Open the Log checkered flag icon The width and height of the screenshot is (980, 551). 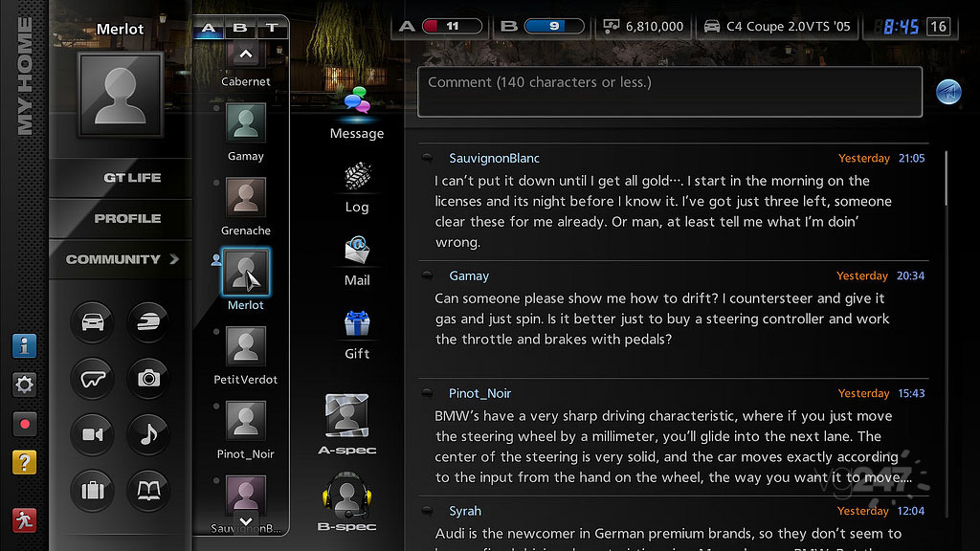point(357,176)
